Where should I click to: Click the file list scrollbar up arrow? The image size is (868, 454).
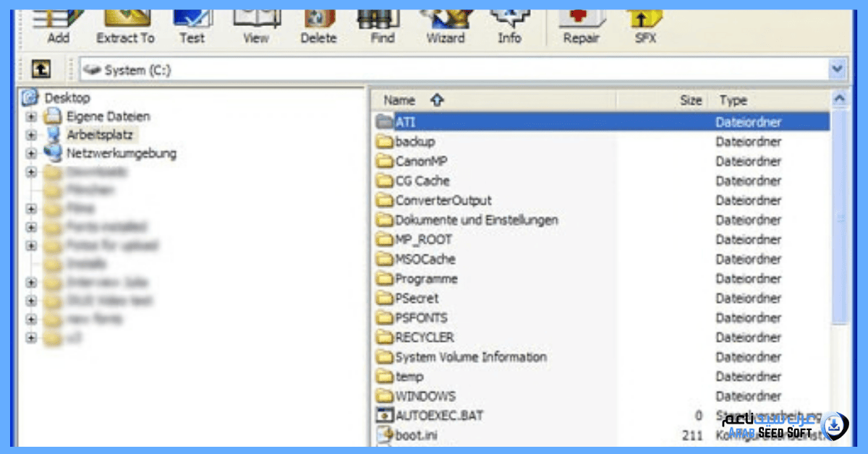click(839, 99)
